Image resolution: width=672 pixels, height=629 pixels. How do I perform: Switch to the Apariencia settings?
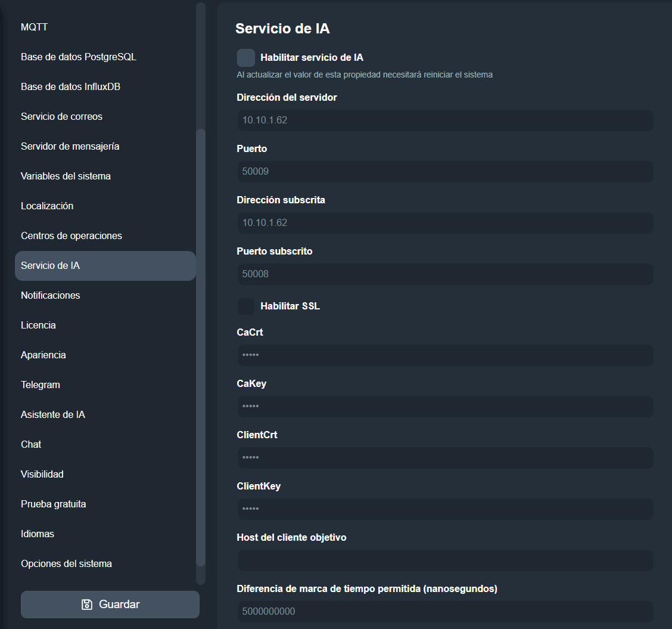coord(43,355)
